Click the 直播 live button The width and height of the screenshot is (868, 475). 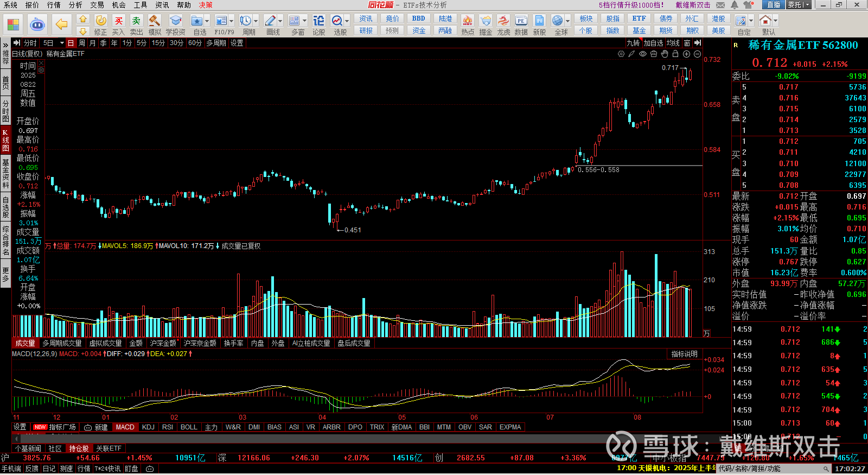773,5
